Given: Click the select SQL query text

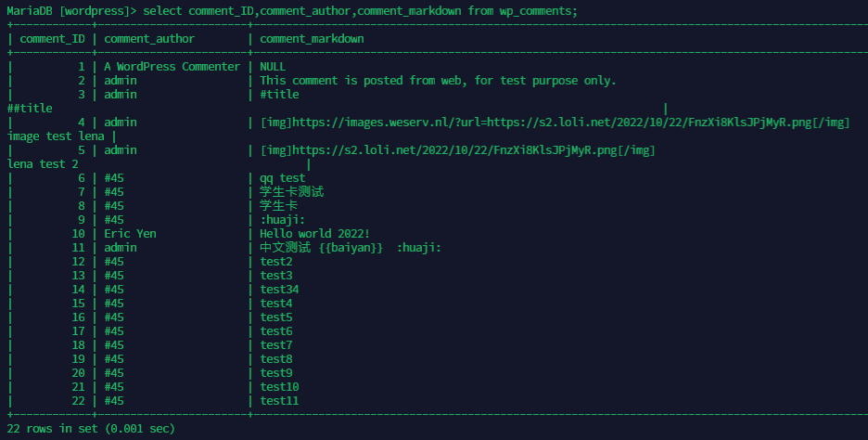Looking at the screenshot, I should 360,11.
